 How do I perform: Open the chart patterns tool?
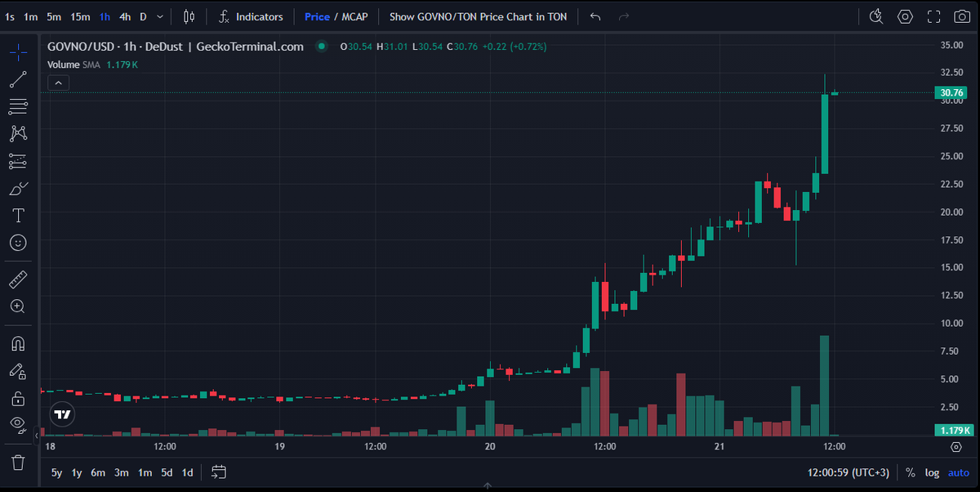coord(18,133)
